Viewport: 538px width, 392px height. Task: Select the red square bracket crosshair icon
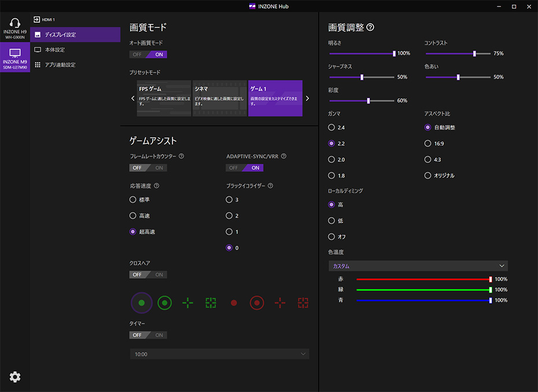[303, 302]
